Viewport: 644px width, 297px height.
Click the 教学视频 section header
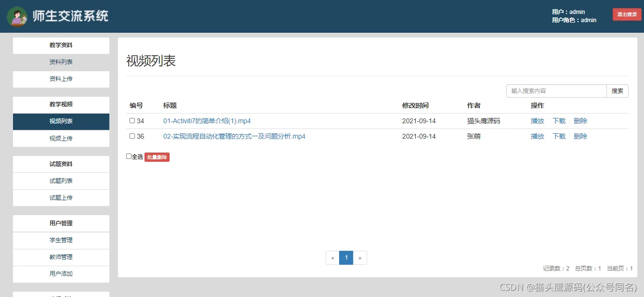[61, 104]
